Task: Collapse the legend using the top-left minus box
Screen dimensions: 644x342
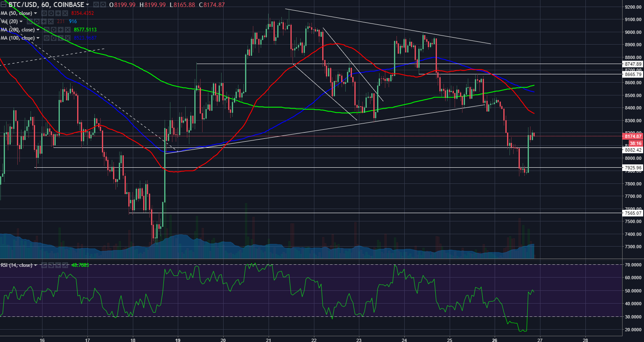Action: [3, 5]
